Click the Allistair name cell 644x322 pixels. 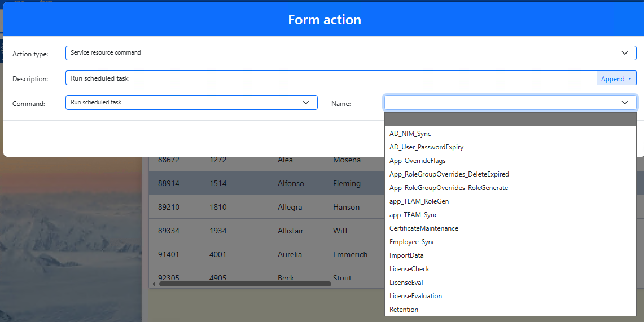pyautogui.click(x=290, y=231)
